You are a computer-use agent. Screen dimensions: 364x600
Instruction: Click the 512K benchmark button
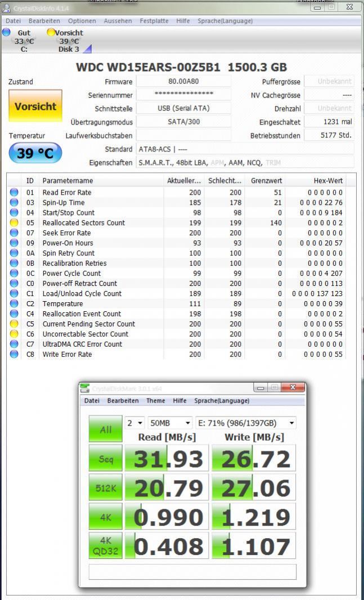pyautogui.click(x=106, y=487)
